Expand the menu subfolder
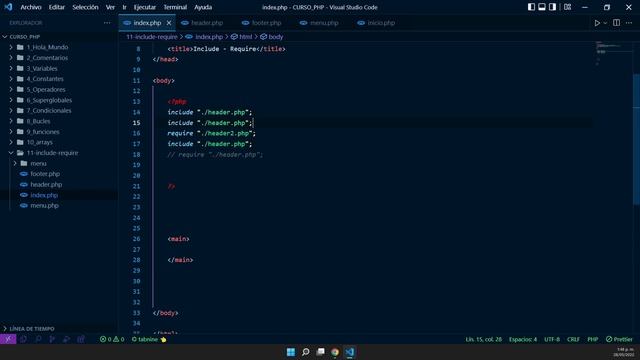The image size is (640, 360). pos(59,164)
